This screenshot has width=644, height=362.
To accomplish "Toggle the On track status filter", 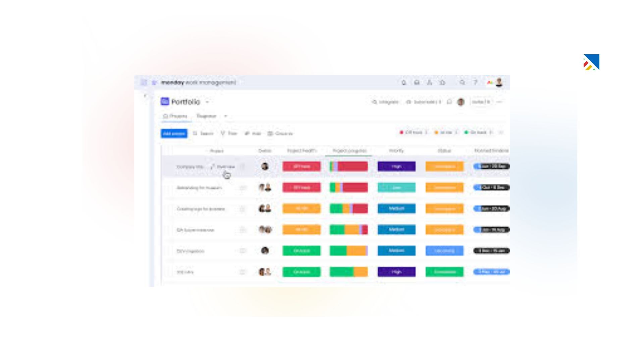I will coord(476,133).
